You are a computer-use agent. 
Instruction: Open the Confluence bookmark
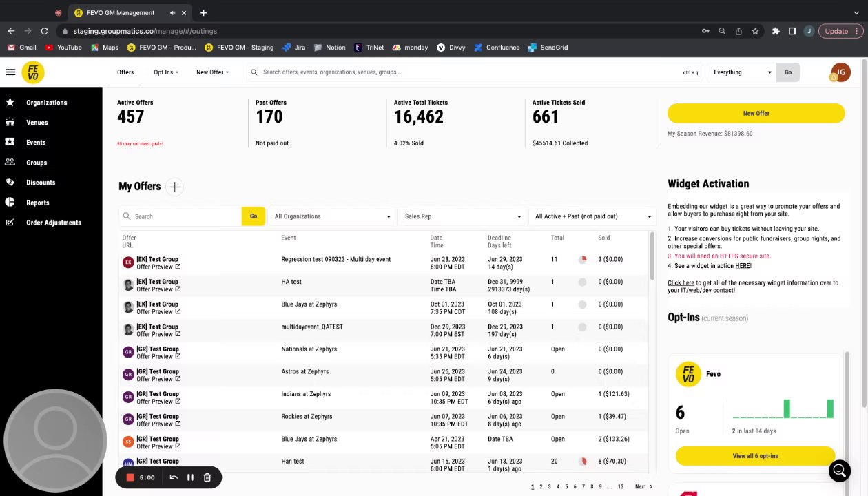[496, 48]
